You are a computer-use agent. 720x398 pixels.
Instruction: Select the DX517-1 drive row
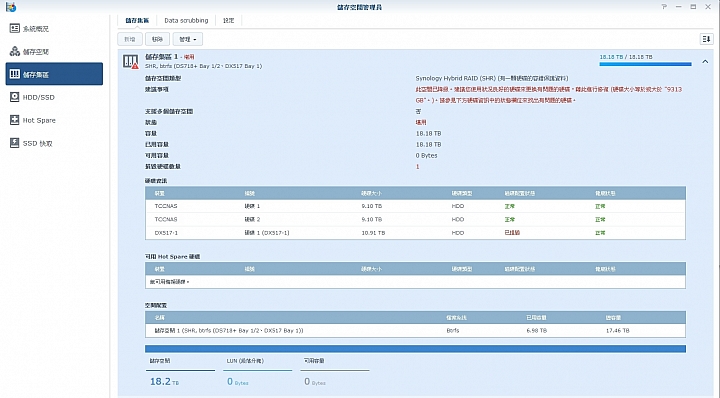415,233
